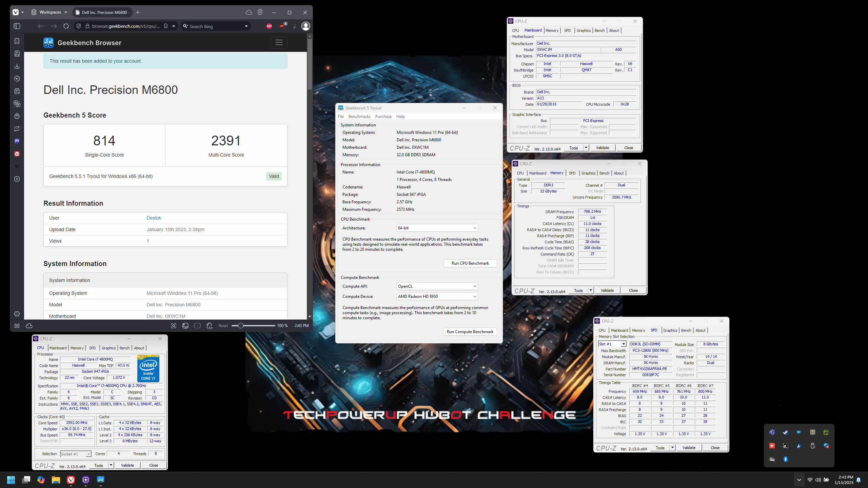Click the Bluetooth tray icon
This screenshot has width=868, height=488.
[785, 459]
